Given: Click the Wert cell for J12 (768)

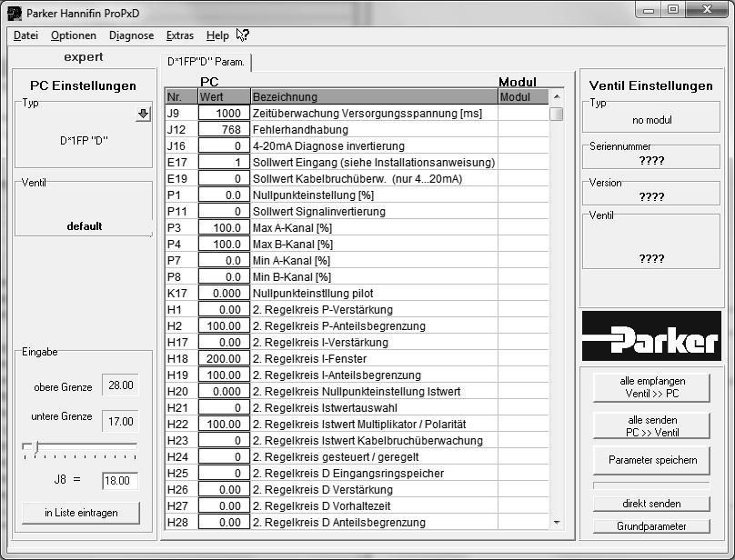Looking at the screenshot, I should point(224,129).
